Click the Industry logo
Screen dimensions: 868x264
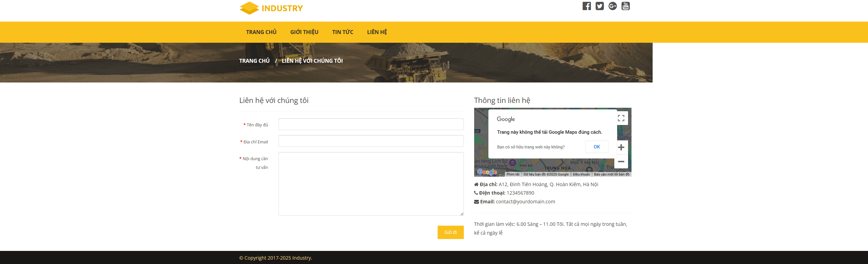click(x=271, y=8)
